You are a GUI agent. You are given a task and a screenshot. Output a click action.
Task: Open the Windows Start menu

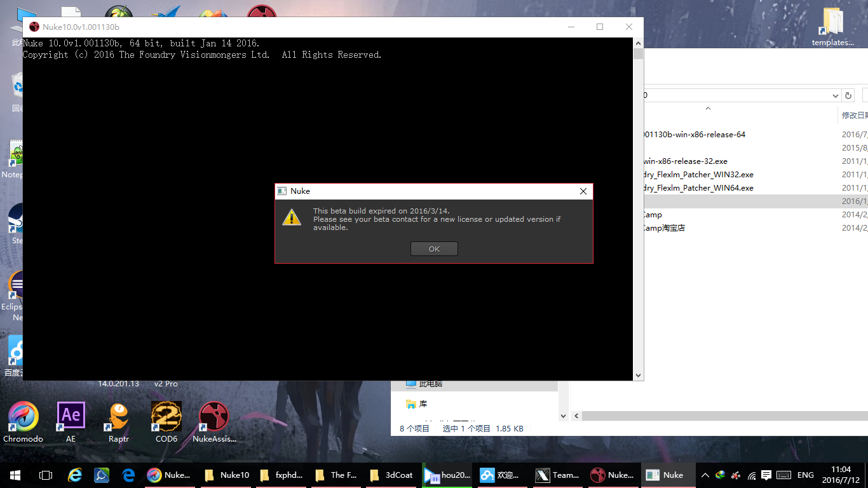(x=15, y=475)
